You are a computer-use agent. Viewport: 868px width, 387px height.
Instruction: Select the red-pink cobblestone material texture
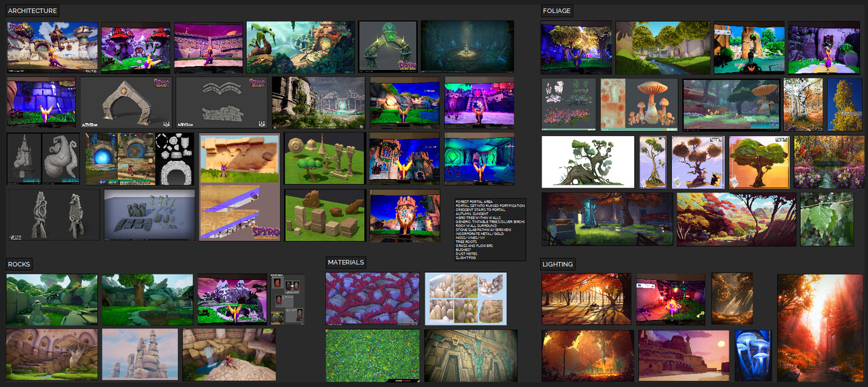[372, 299]
